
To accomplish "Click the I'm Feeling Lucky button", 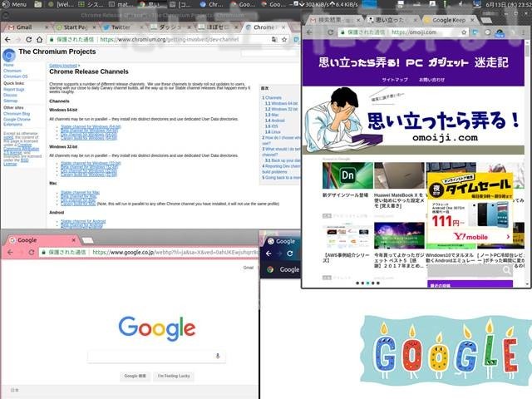I will [174, 376].
